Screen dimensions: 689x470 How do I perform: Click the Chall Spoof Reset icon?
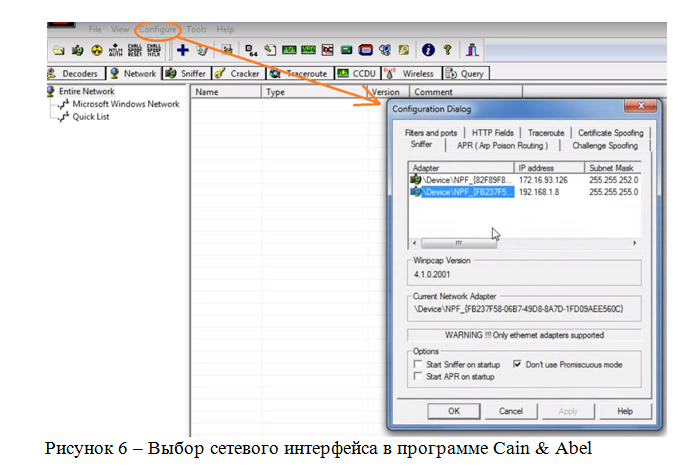click(x=134, y=50)
